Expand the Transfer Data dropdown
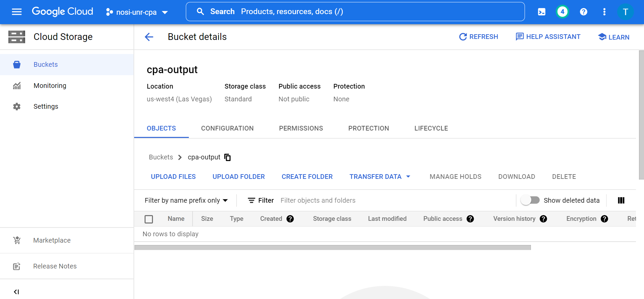This screenshot has height=299, width=644. point(380,177)
